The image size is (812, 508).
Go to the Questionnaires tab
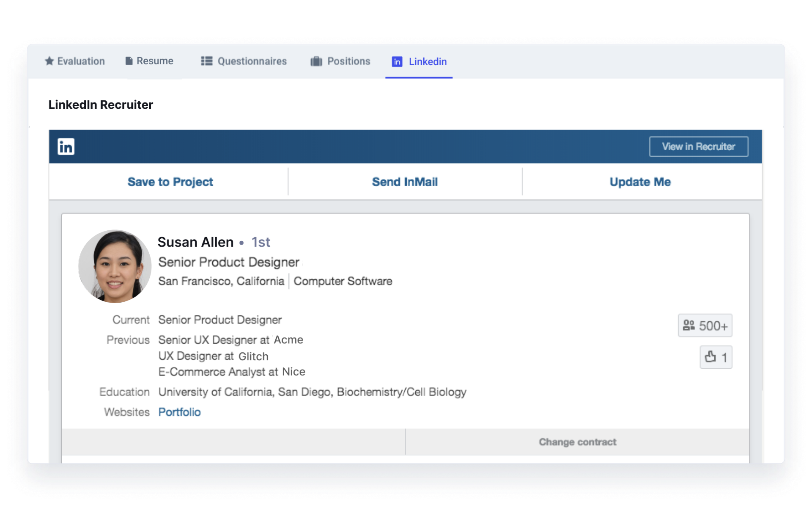pyautogui.click(x=252, y=61)
